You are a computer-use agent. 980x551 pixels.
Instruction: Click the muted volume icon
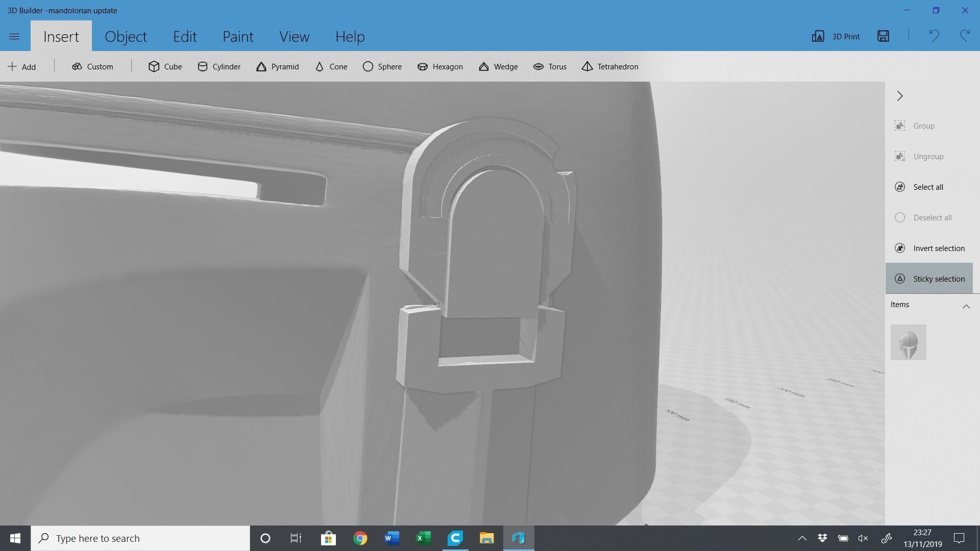863,538
